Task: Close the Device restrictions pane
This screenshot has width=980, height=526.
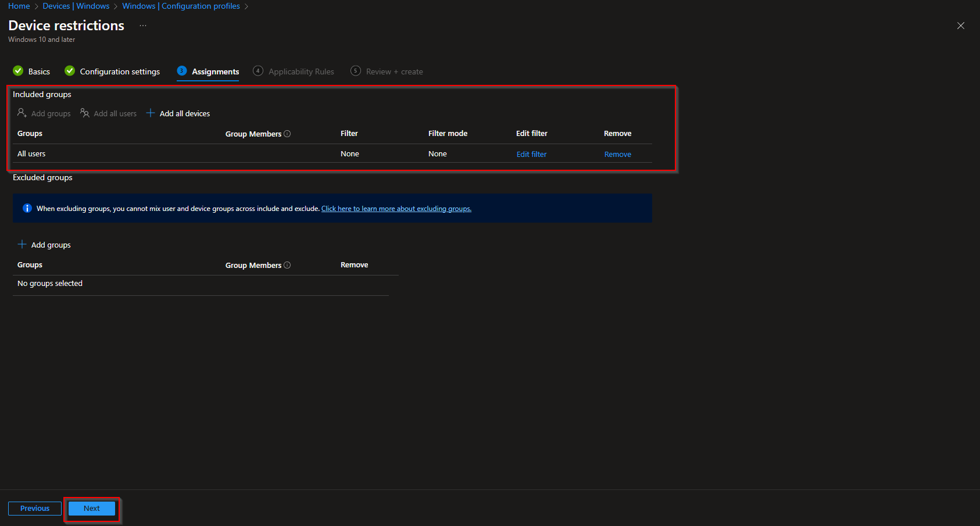Action: point(960,26)
